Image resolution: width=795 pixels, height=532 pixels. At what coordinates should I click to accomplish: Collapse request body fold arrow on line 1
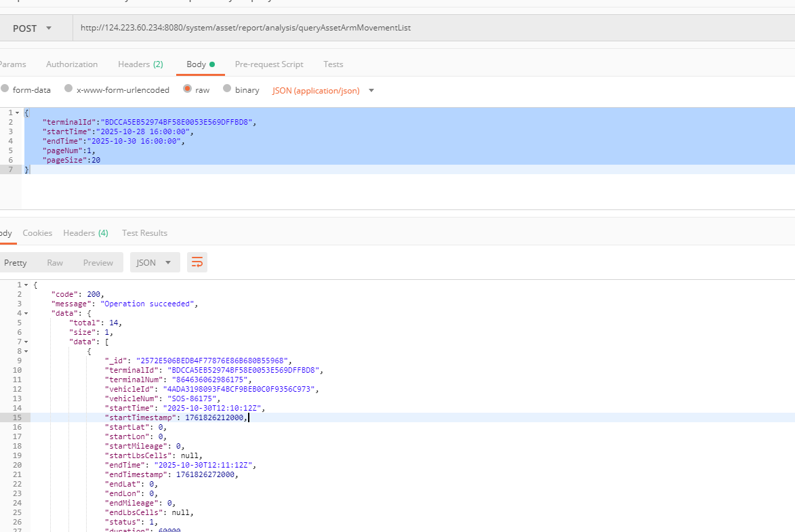click(x=17, y=112)
